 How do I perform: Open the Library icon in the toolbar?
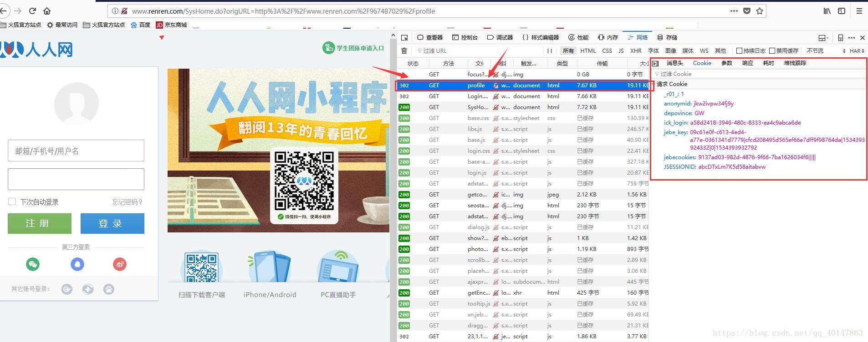(x=827, y=11)
